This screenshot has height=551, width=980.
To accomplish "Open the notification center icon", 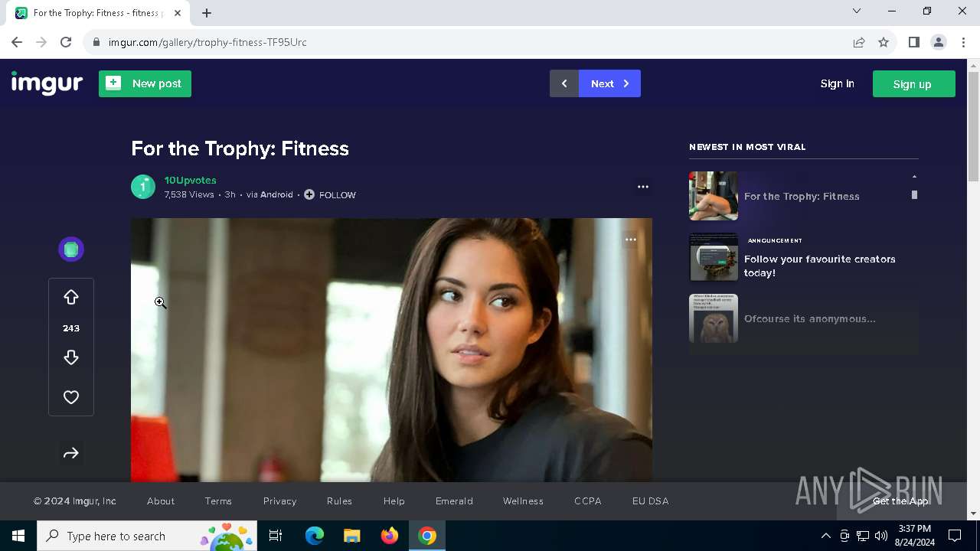I will 955,536.
